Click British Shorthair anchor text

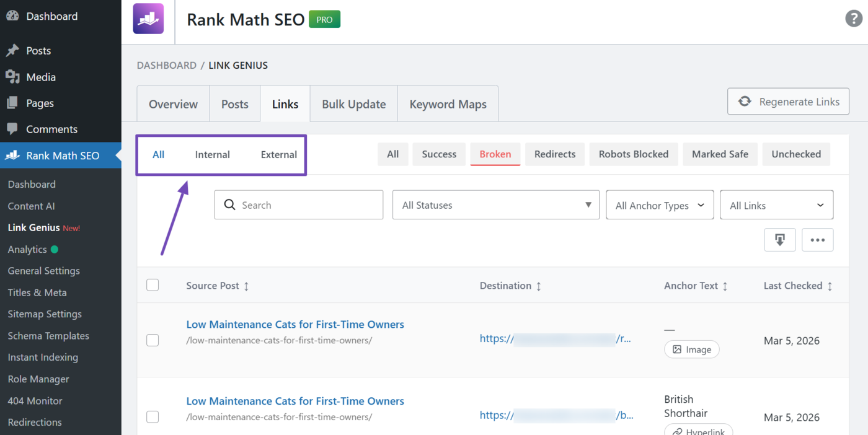click(686, 406)
